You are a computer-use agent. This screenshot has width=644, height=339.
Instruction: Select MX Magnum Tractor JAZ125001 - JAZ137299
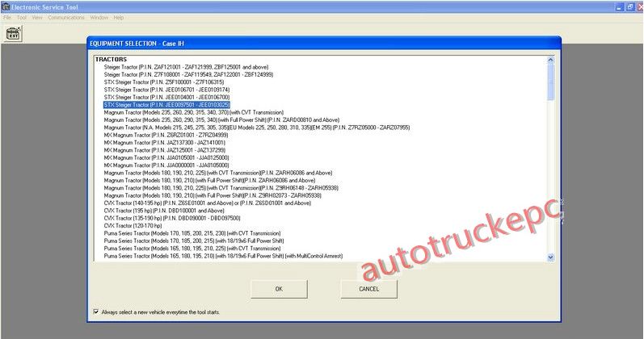pyautogui.click(x=165, y=150)
